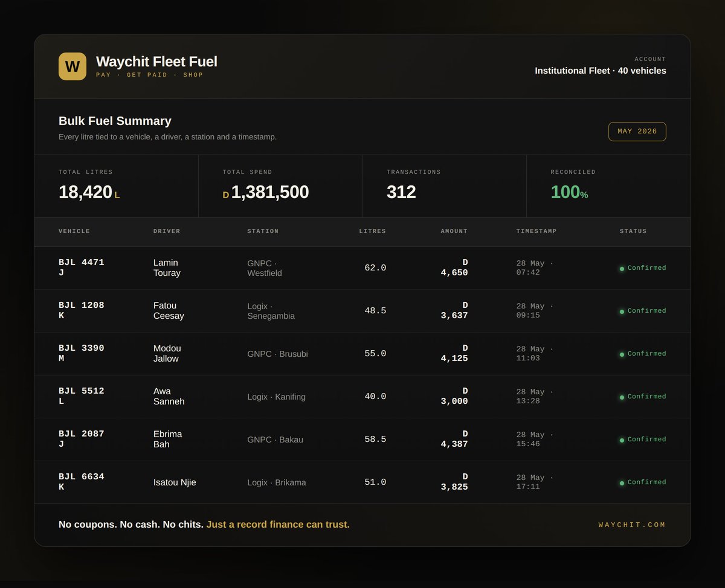Sort by the VEHICLE column header

(74, 231)
